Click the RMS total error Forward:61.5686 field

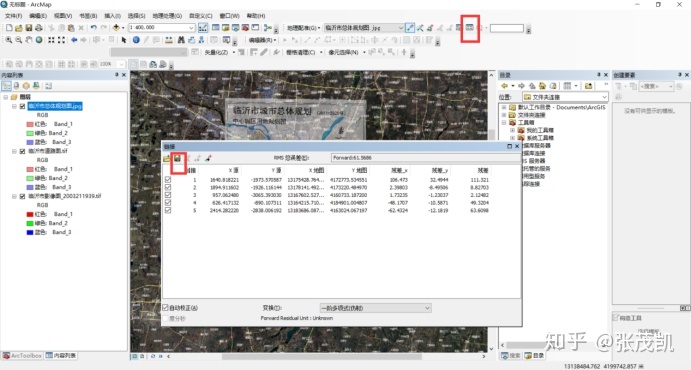coord(425,158)
